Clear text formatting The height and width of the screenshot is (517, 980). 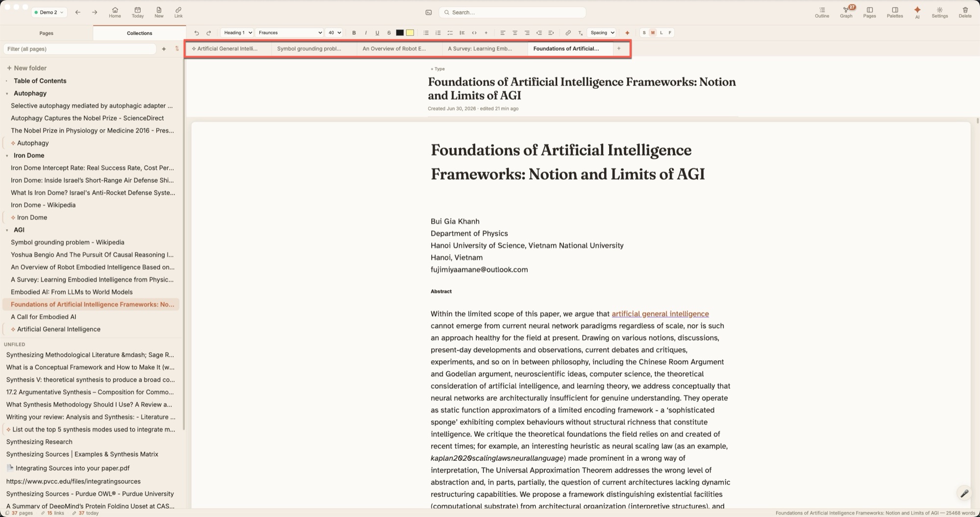[580, 33]
